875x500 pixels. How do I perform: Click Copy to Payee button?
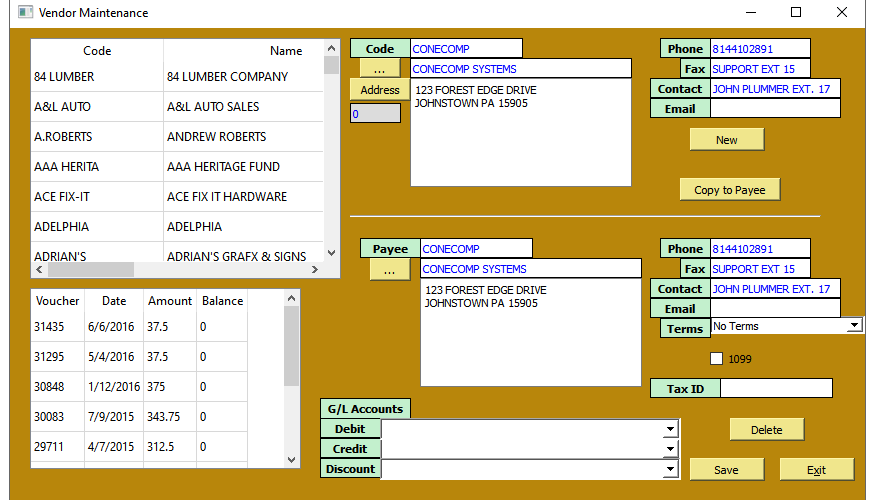coord(729,190)
